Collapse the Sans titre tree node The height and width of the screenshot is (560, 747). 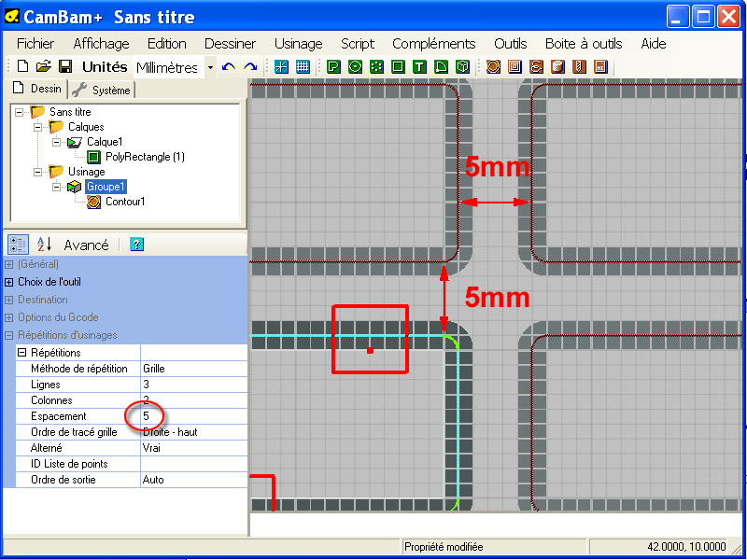click(19, 112)
